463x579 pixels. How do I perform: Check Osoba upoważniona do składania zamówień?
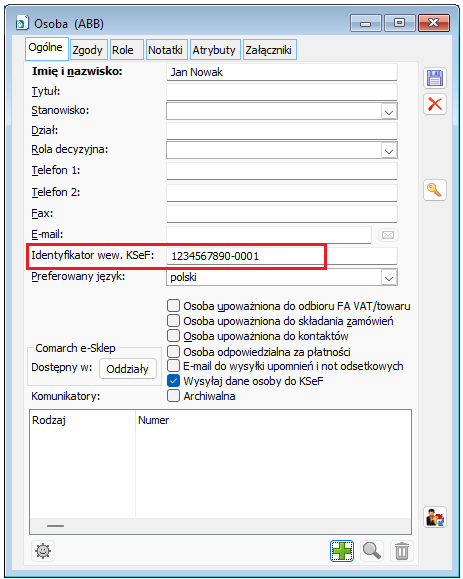[173, 321]
